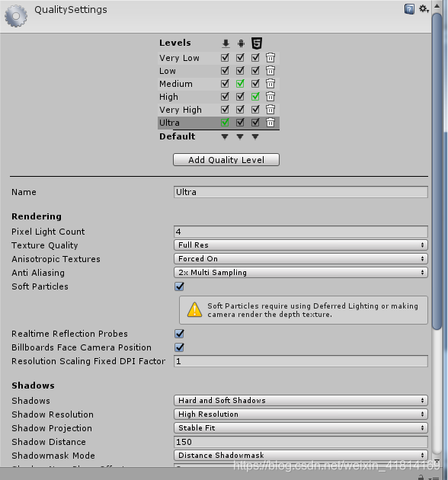This screenshot has width=448, height=480.
Task: Toggle Low for WebGL platform
Action: coord(255,71)
